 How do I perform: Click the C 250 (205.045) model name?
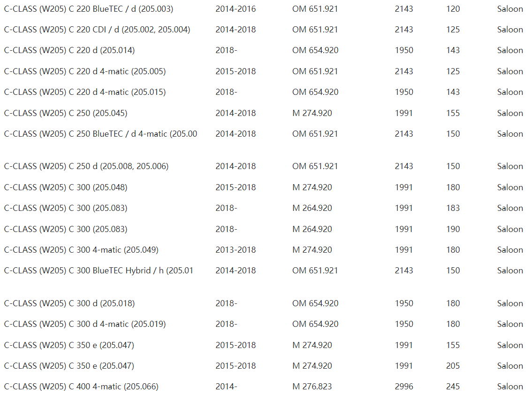pyautogui.click(x=66, y=113)
